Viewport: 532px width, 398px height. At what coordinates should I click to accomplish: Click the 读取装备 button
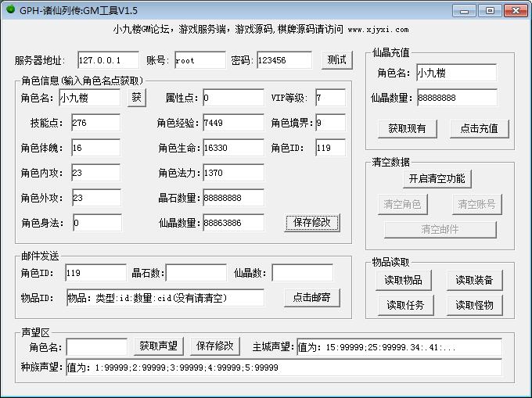(x=474, y=280)
